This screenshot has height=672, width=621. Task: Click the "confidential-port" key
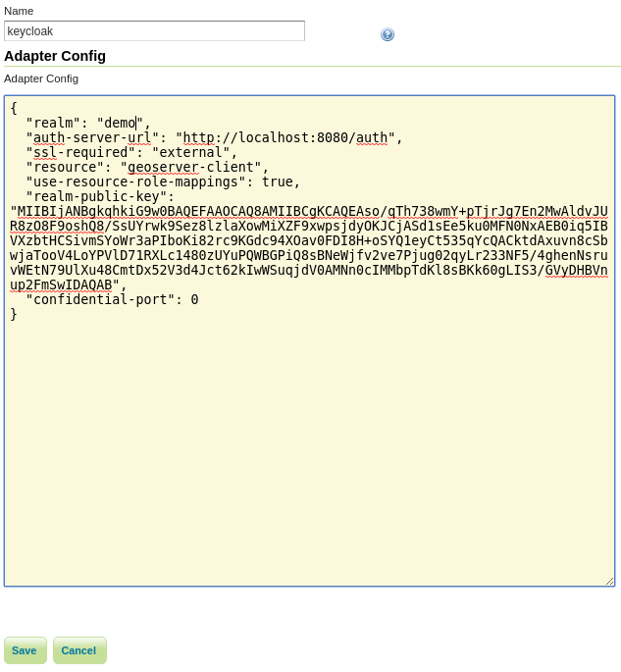point(100,300)
